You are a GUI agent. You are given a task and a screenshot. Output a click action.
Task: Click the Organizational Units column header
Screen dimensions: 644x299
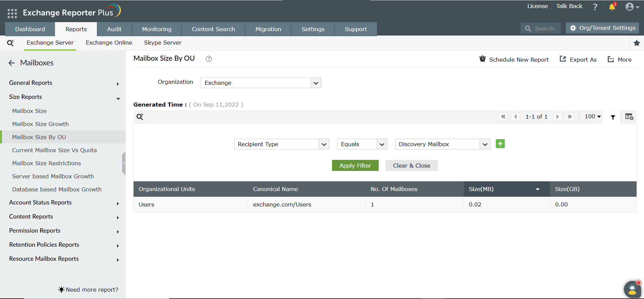click(x=191, y=189)
